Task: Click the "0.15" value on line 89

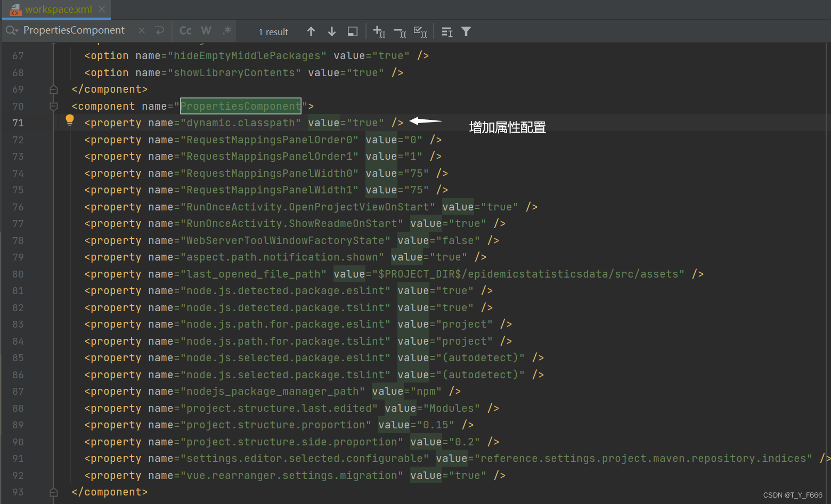Action: coord(436,425)
